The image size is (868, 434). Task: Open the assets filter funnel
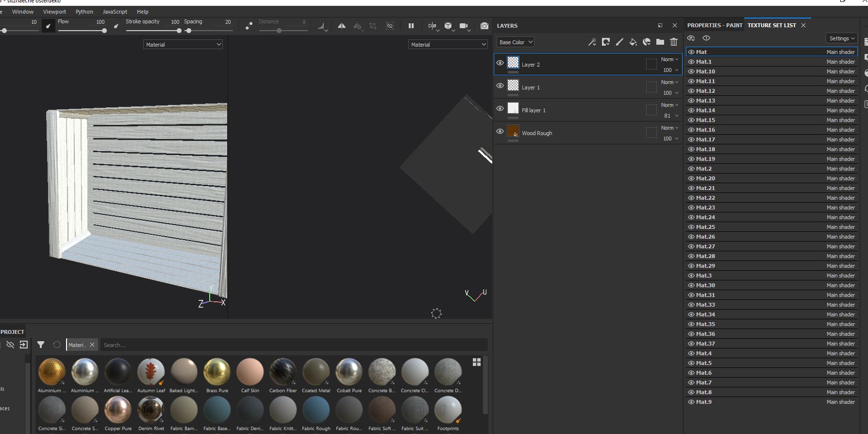(x=41, y=345)
